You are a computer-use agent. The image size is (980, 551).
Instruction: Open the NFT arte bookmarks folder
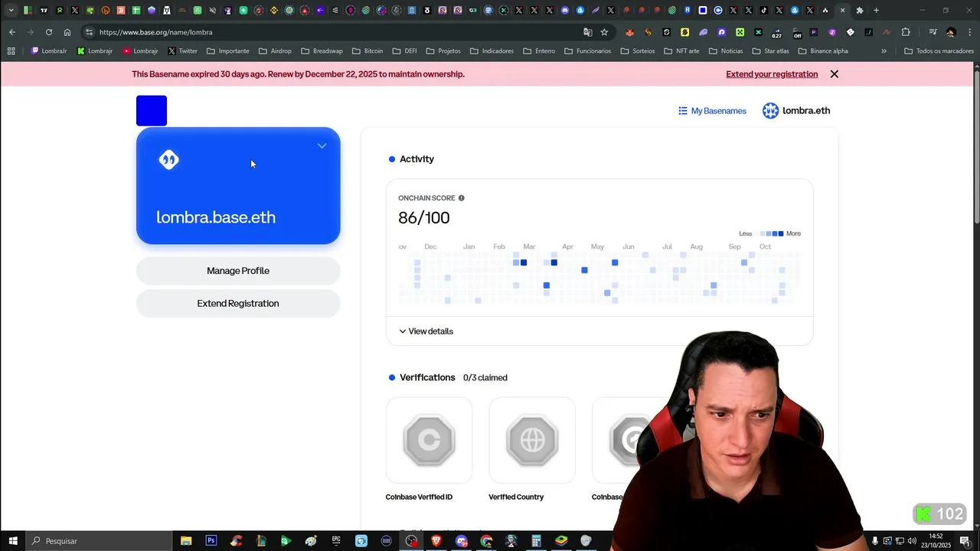pyautogui.click(x=681, y=51)
